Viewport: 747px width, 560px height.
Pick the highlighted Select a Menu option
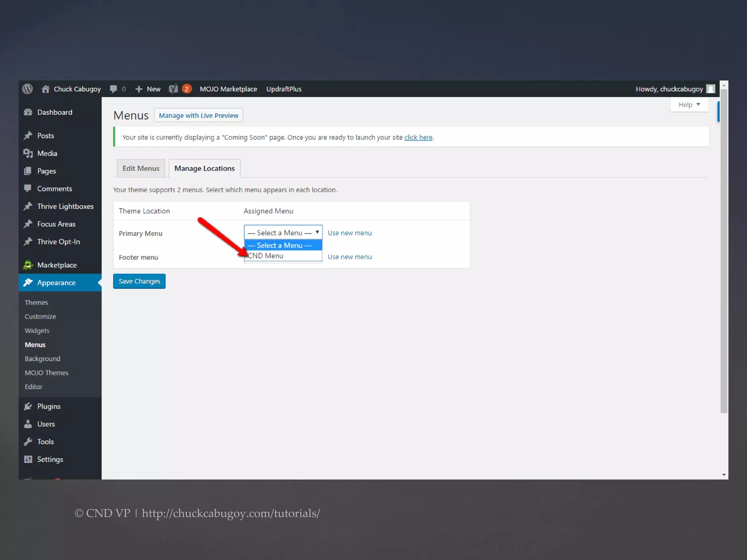(x=283, y=245)
